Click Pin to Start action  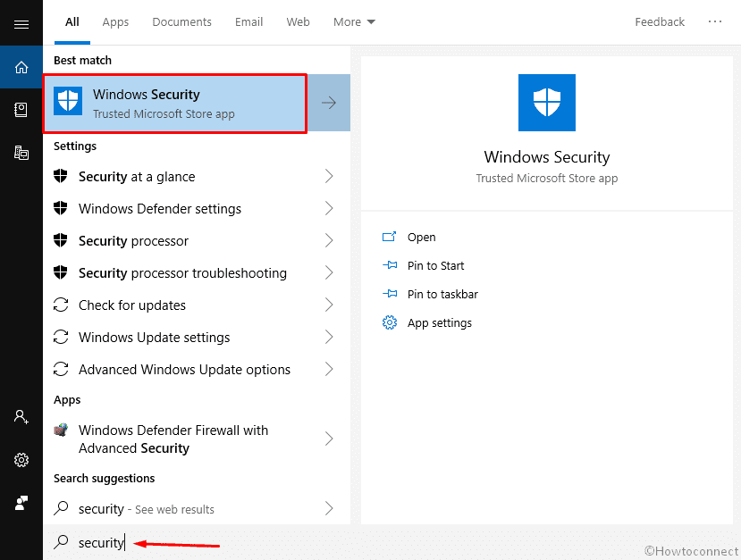coord(435,265)
